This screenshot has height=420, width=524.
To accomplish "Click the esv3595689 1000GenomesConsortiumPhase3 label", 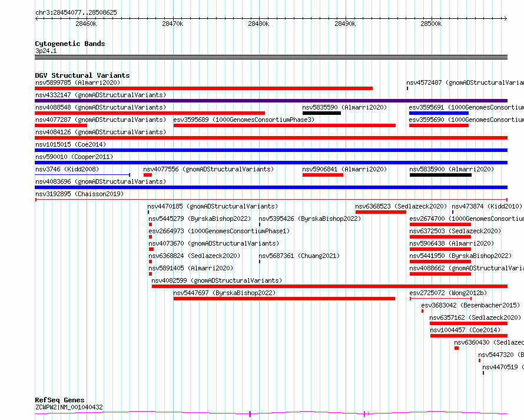I will coord(244,120).
